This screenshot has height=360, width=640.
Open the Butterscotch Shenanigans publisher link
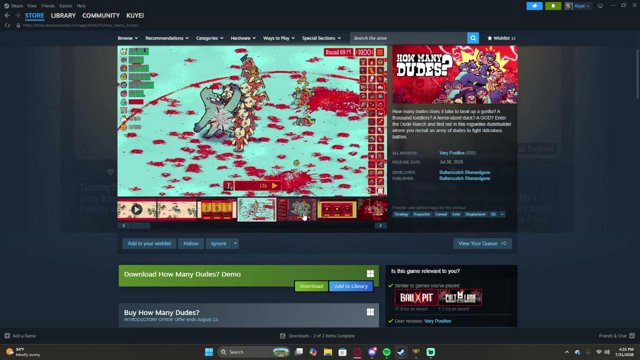click(x=464, y=178)
